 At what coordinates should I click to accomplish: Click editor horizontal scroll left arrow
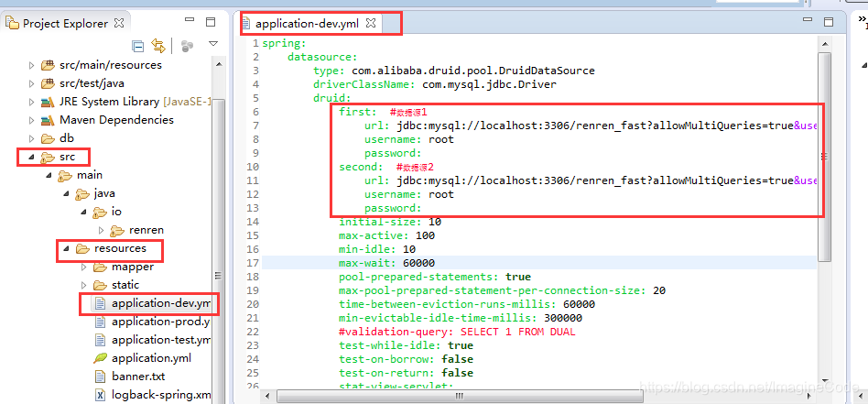[x=268, y=397]
